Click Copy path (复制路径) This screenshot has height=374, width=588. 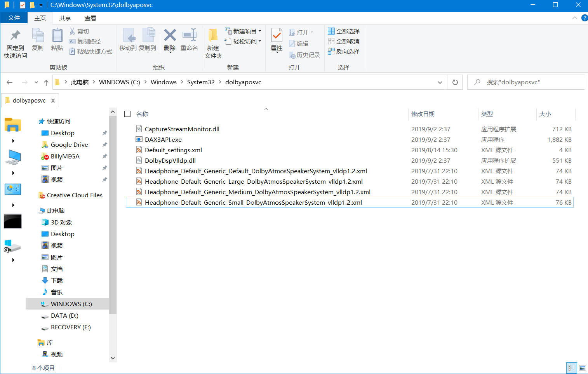pyautogui.click(x=85, y=41)
